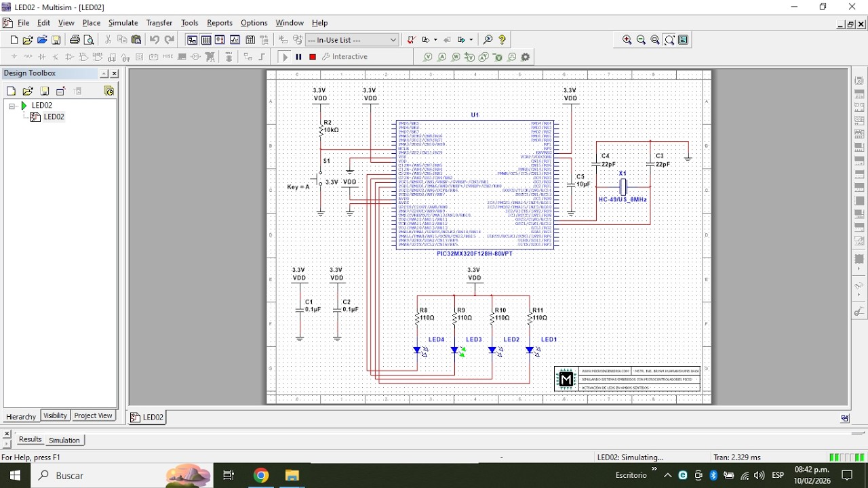Click the Zoom Out magnifier icon
Image resolution: width=868 pixels, height=488 pixels.
pyautogui.click(x=641, y=40)
